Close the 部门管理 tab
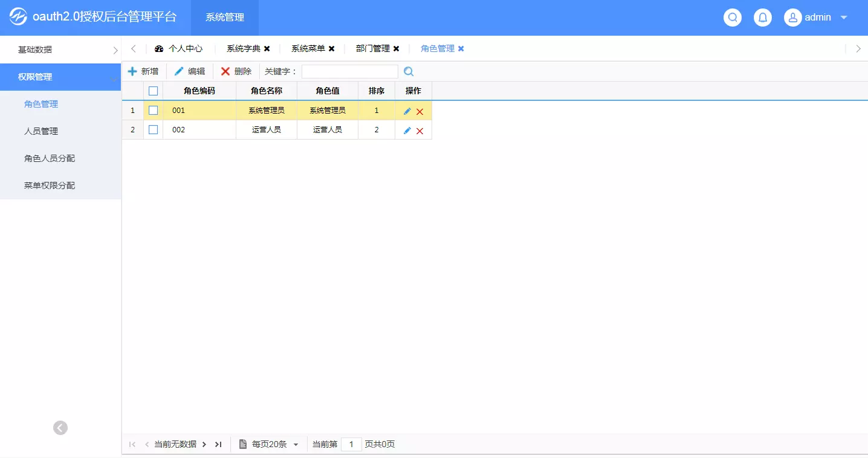Screen dimensions: 868x458 397,48
